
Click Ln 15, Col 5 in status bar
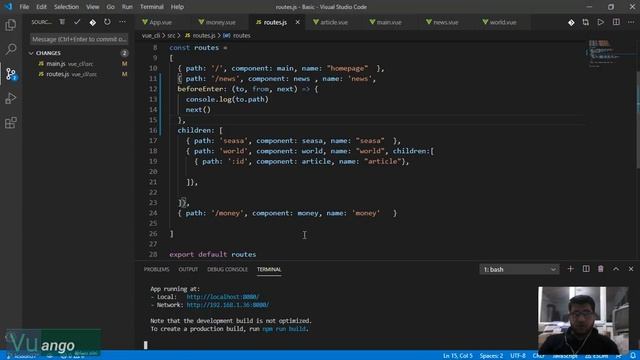point(458,356)
